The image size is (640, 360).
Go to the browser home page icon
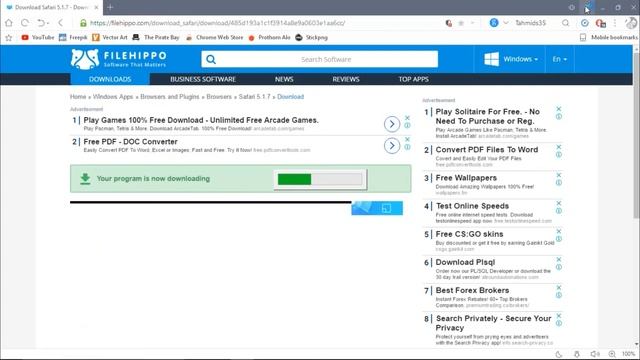[x=9, y=23]
